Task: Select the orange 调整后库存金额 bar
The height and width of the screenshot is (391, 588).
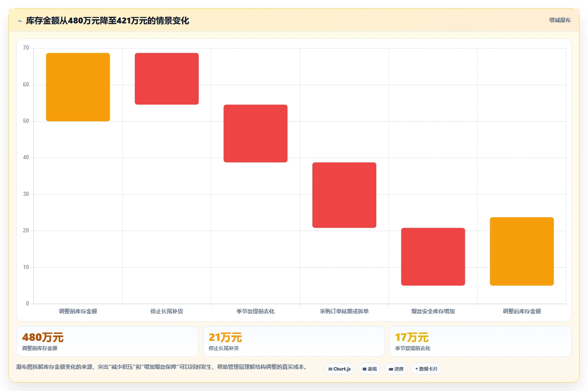Action: coord(522,251)
